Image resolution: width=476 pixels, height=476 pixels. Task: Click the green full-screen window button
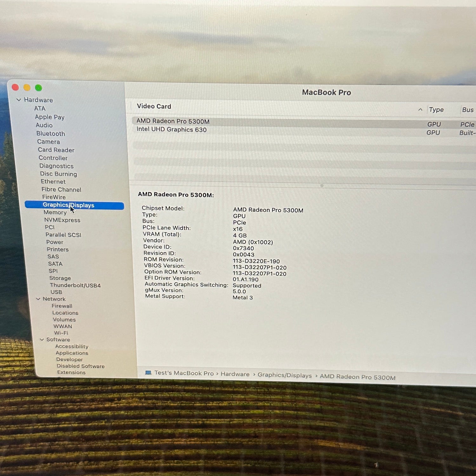pos(38,88)
